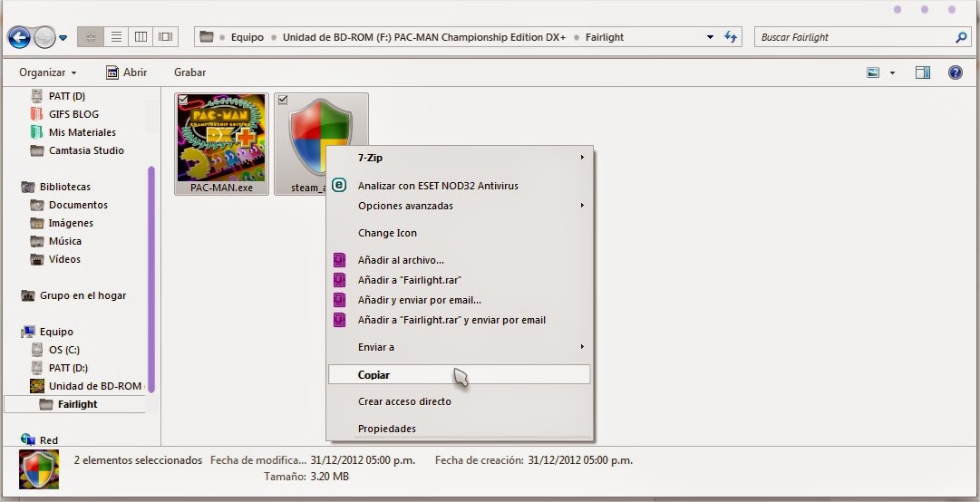Open the view options dropdown arrow
Image resolution: width=980 pixels, height=502 pixels.
coord(892,73)
